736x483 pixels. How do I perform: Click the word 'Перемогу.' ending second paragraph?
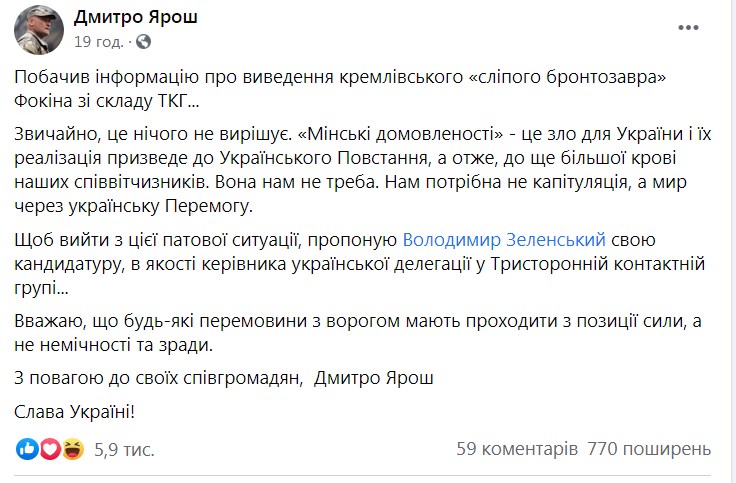[209, 206]
